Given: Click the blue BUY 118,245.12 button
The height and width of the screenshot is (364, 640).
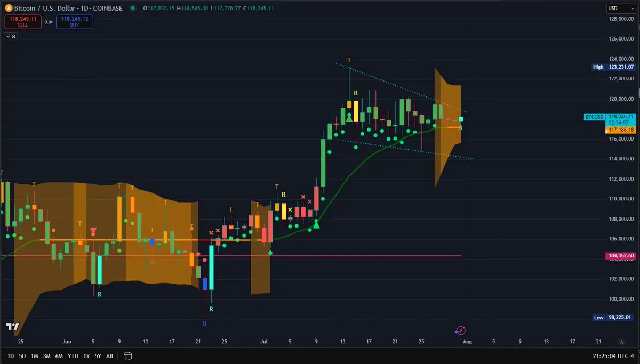Looking at the screenshot, I should 76,21.
